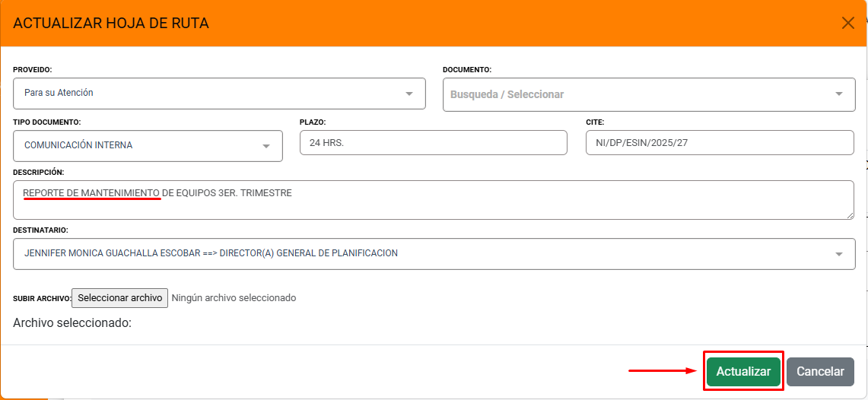Click the Documento dropdown arrow icon

click(x=839, y=95)
